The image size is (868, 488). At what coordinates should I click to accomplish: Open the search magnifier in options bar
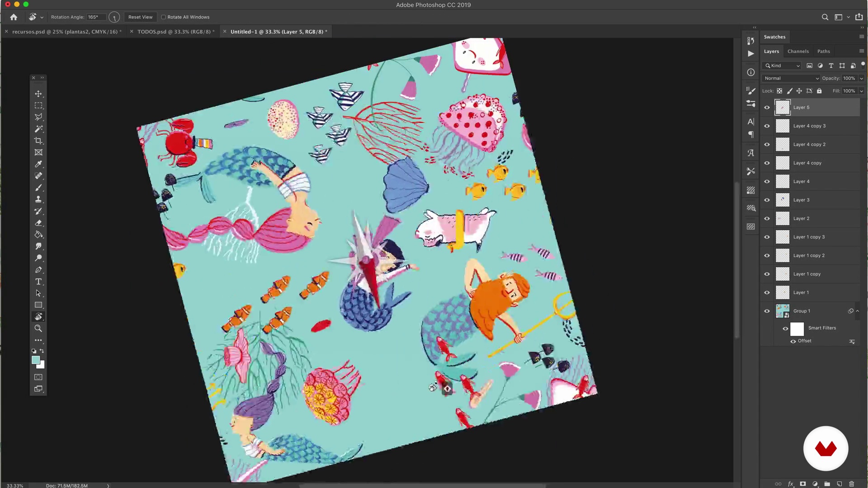click(825, 17)
